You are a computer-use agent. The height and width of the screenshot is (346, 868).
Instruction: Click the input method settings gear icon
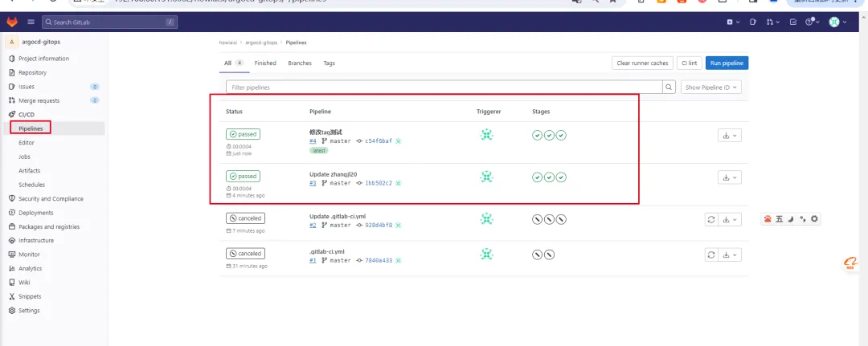point(814,219)
